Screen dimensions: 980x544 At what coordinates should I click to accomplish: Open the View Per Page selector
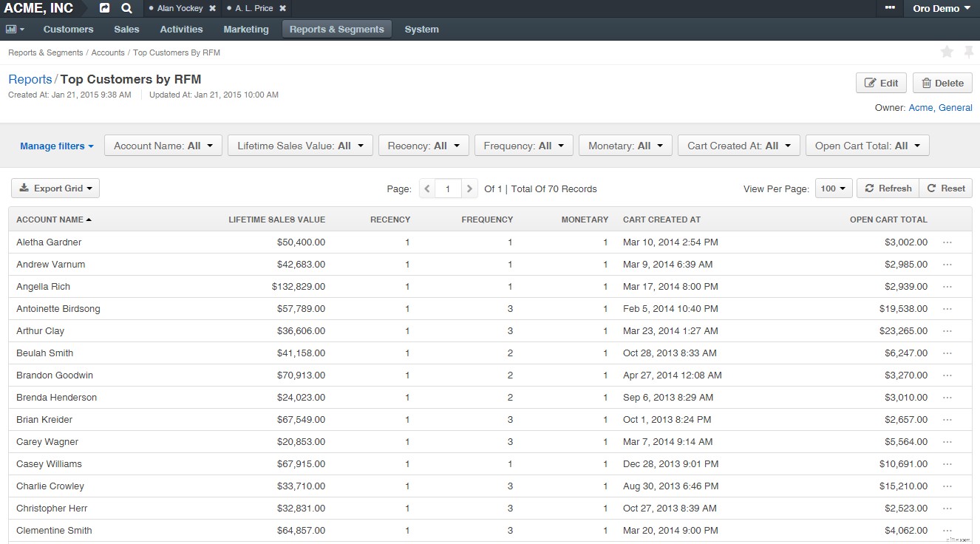coord(833,188)
